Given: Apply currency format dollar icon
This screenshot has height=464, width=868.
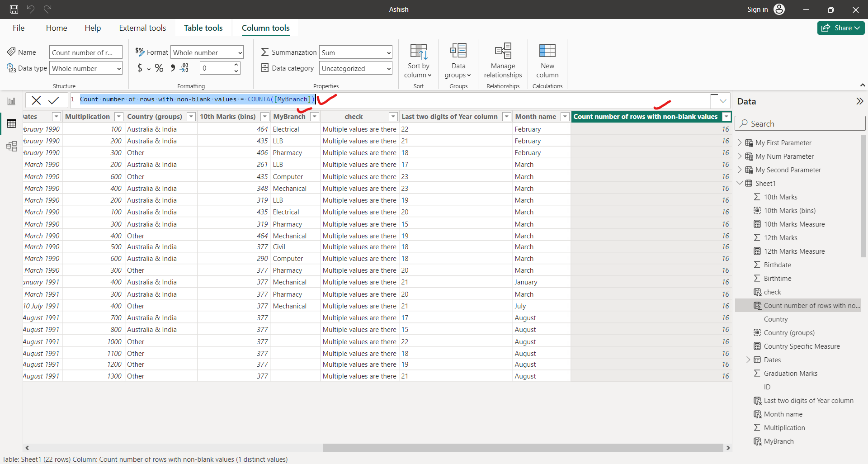Looking at the screenshot, I should (x=140, y=68).
